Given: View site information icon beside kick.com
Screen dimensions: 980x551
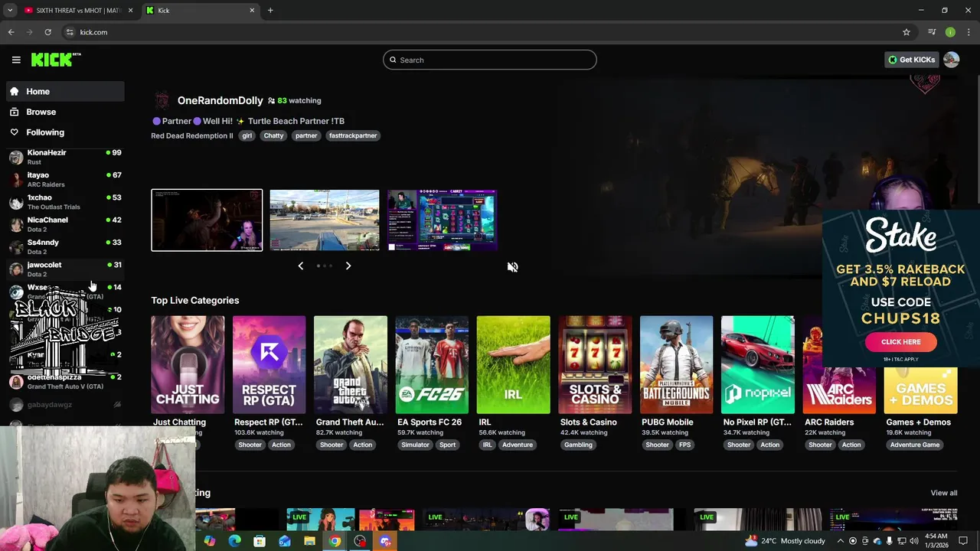Looking at the screenshot, I should [x=70, y=32].
